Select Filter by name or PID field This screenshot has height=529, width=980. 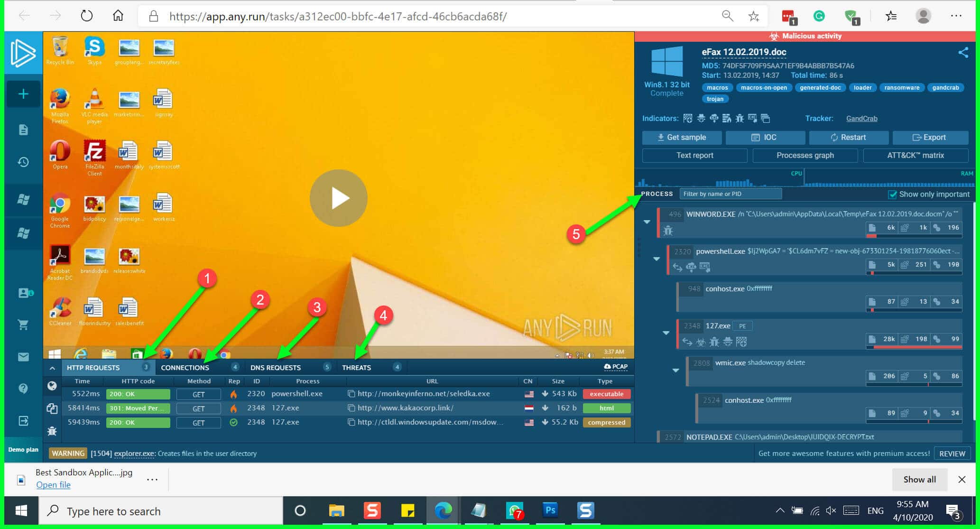coord(729,194)
